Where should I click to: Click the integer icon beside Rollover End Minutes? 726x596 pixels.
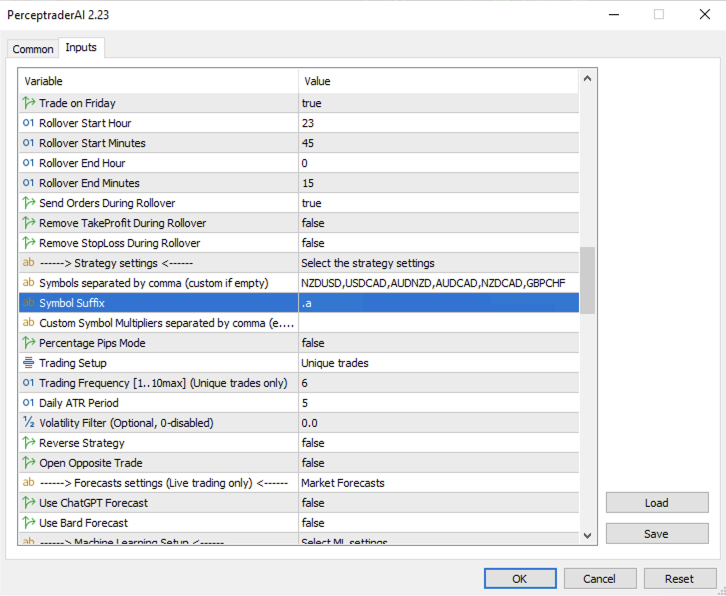point(29,182)
